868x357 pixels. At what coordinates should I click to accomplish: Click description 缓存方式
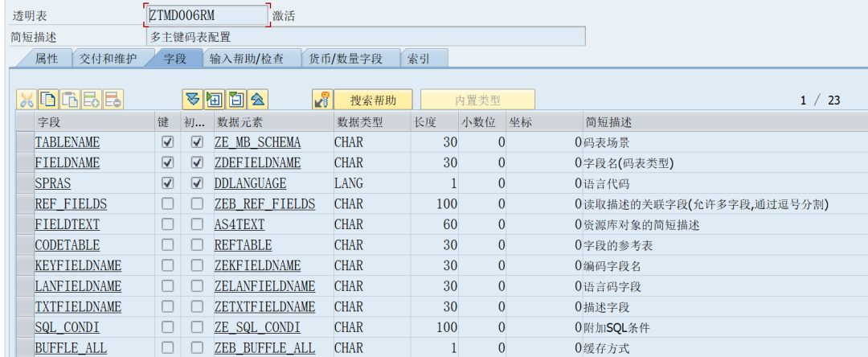point(606,348)
